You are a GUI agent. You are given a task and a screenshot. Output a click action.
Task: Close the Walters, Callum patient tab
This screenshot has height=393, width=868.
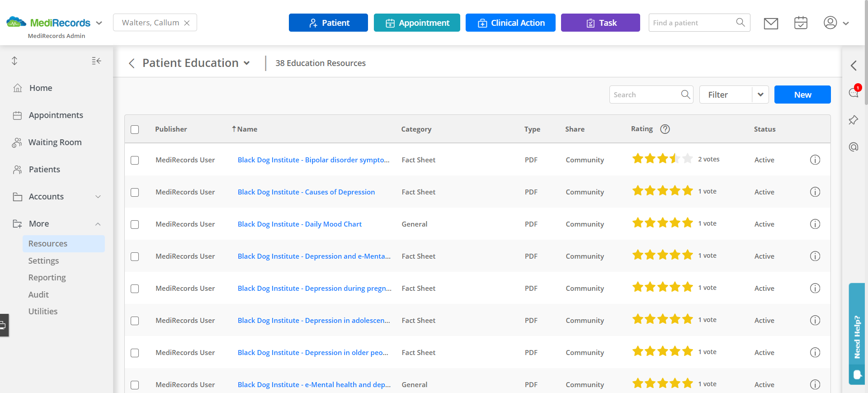tap(187, 23)
